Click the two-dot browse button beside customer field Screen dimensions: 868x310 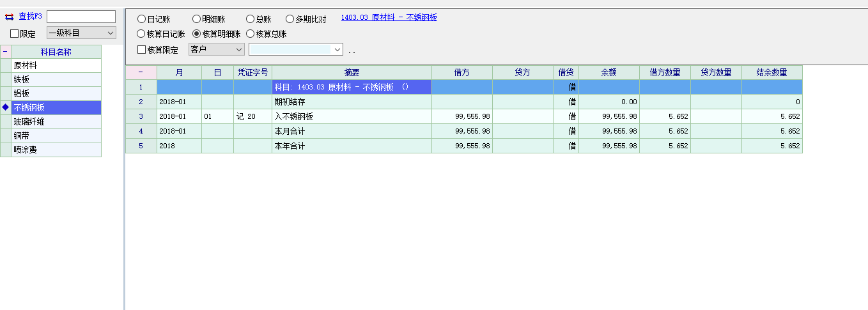352,50
